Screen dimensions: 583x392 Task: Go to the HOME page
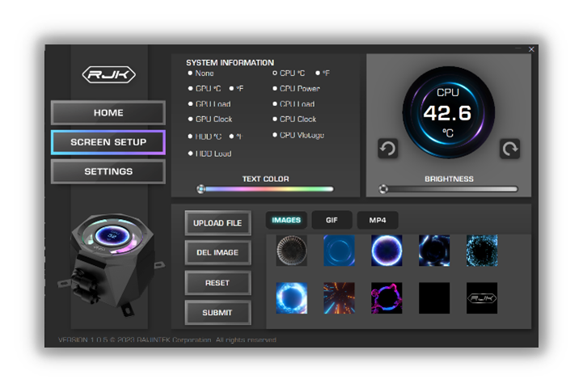point(108,112)
